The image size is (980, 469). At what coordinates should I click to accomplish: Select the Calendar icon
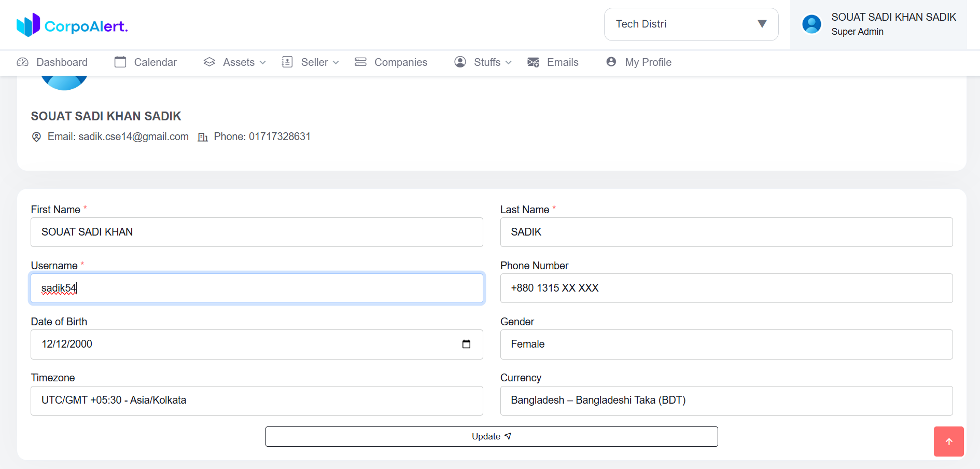120,62
